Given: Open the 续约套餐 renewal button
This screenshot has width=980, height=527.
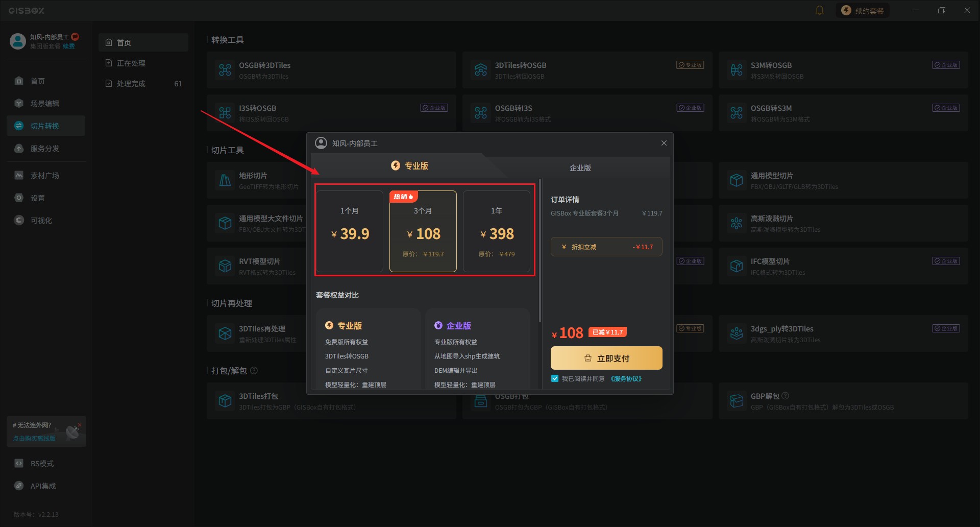Looking at the screenshot, I should click(862, 10).
